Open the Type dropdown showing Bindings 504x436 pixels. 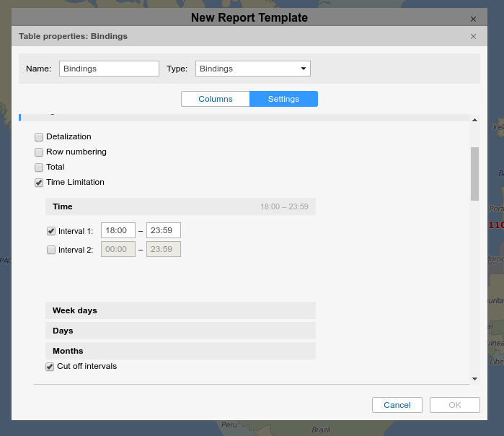(x=252, y=69)
